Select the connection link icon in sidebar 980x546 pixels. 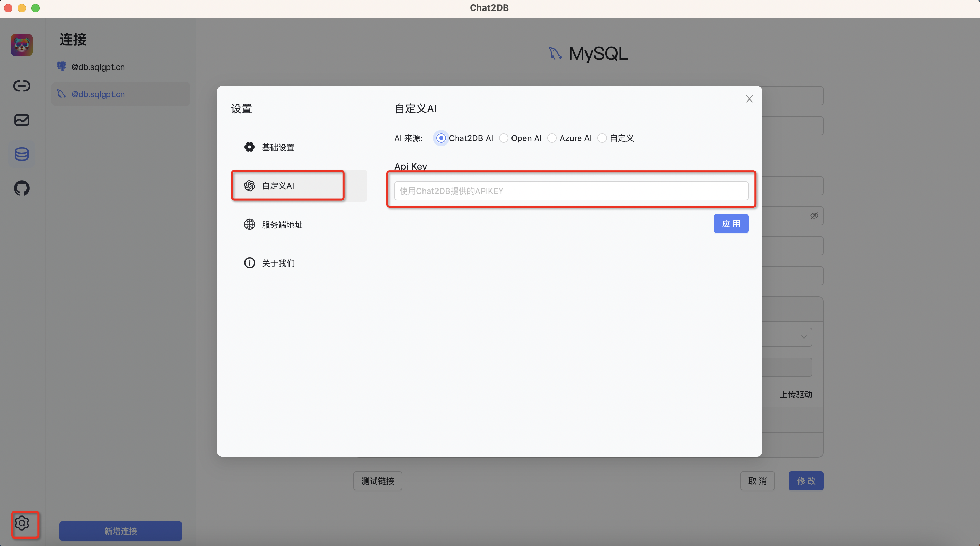(22, 86)
